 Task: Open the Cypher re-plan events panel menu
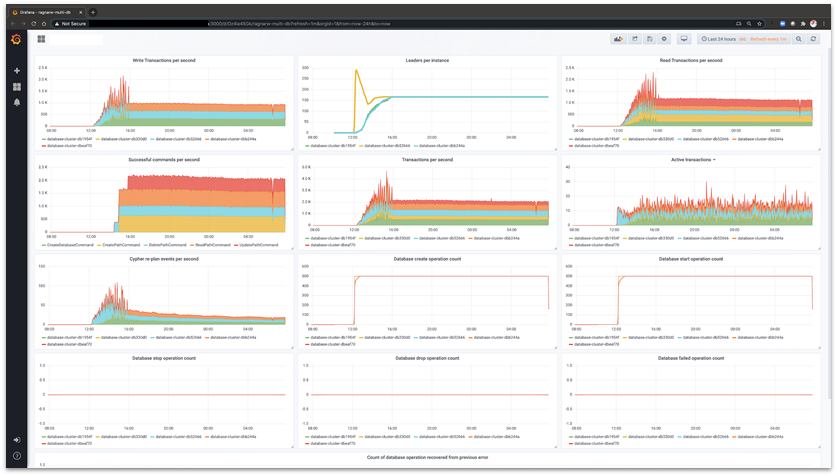point(164,259)
